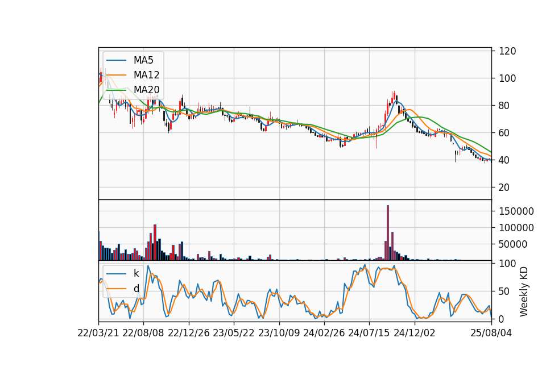Click the blue MA5 line sample in legend
Screen dimensions: 546x392
[x=116, y=60]
